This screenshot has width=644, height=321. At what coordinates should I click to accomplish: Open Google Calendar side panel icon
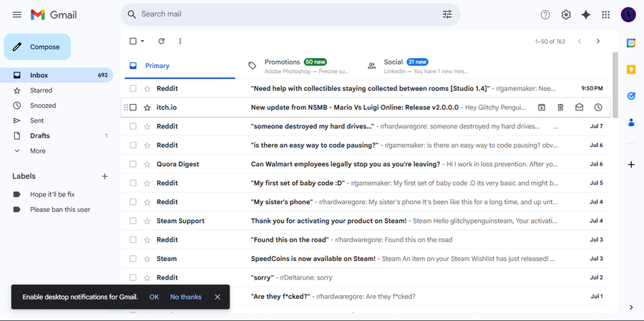coord(631,43)
